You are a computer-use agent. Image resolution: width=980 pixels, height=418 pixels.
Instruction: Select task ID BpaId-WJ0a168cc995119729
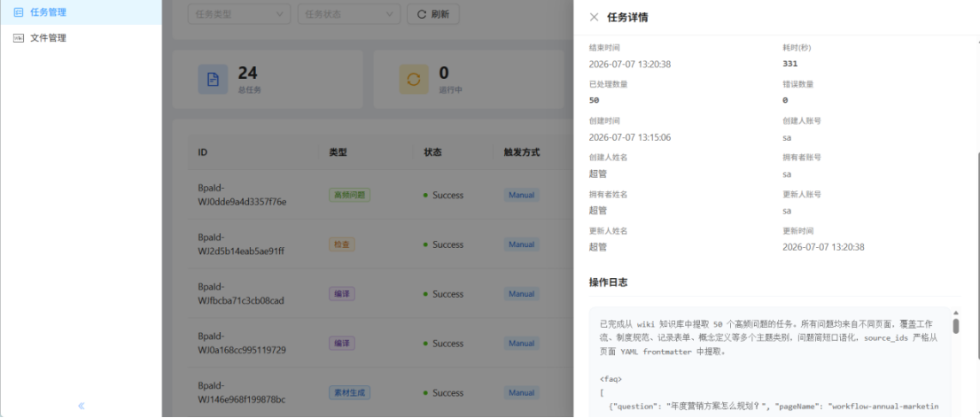[242, 343]
